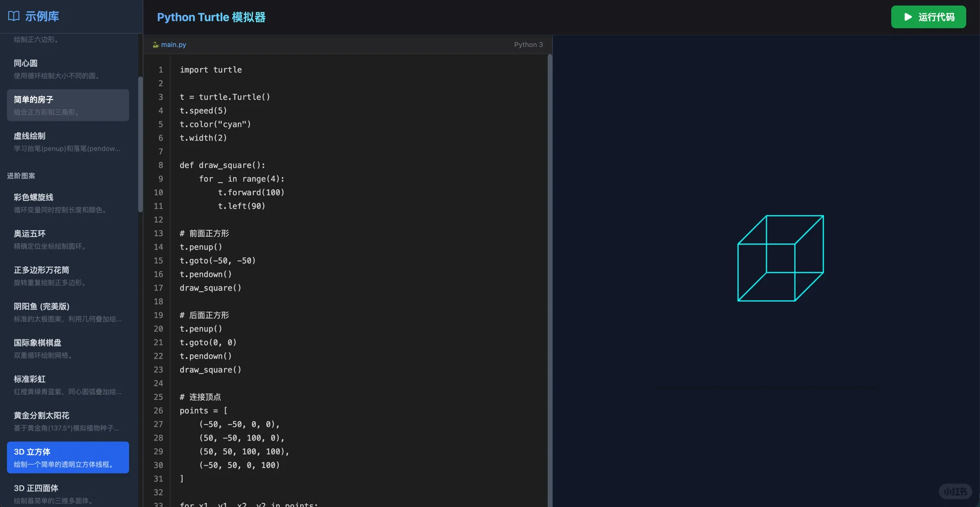Switch to the main.py tab
The width and height of the screenshot is (980, 507).
(174, 44)
